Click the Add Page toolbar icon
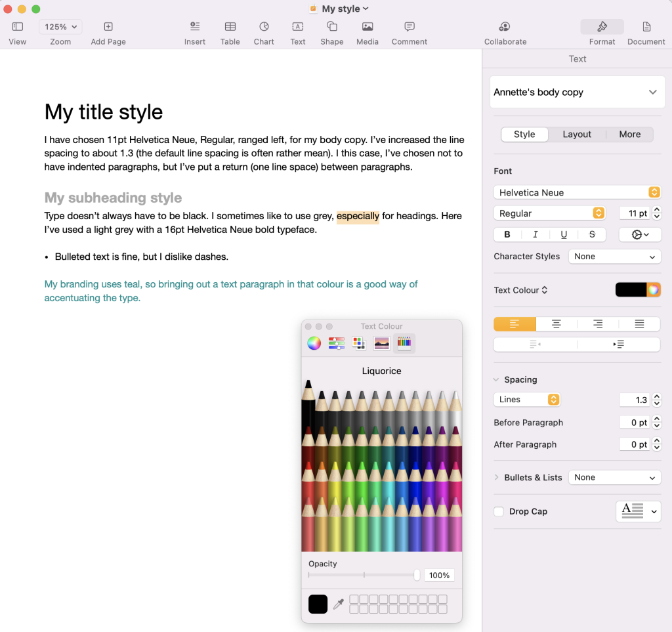 click(x=108, y=27)
